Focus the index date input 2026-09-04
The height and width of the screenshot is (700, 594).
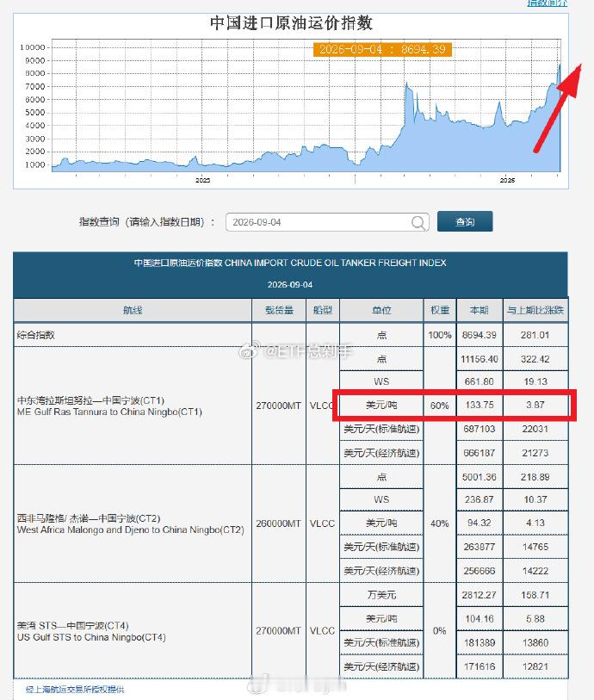pyautogui.click(x=327, y=222)
